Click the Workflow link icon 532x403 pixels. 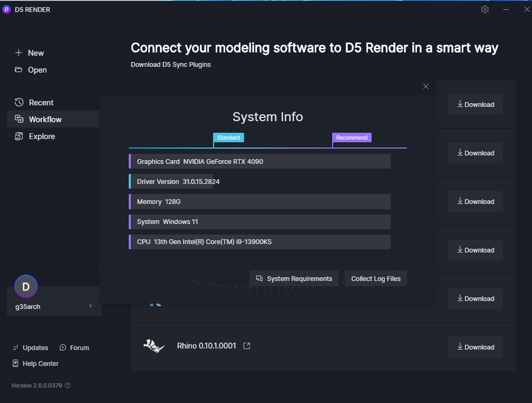pos(19,119)
